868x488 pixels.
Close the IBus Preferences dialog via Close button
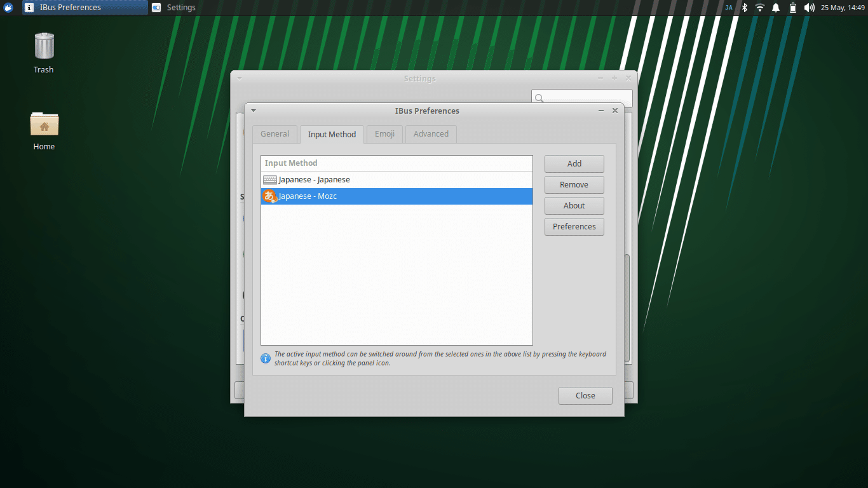coord(585,396)
